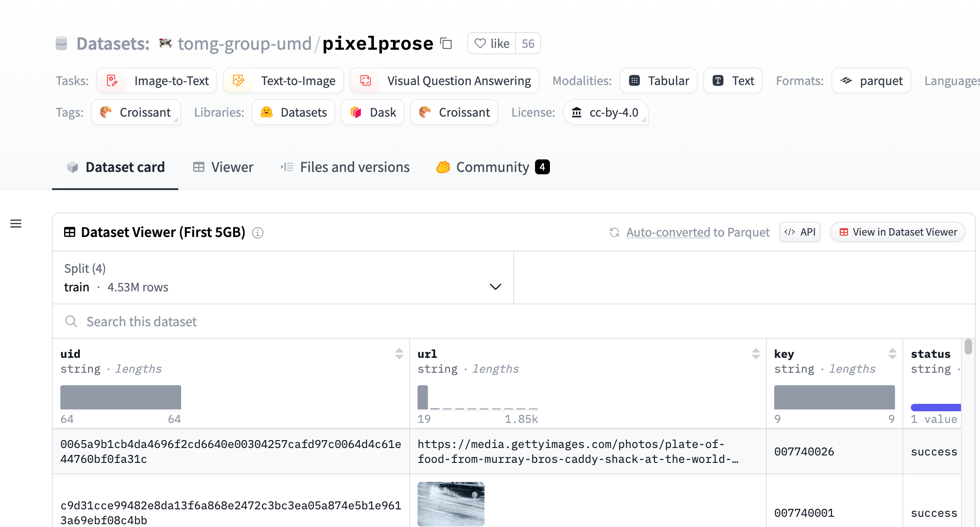Click the Tabular modality icon
This screenshot has width=980, height=527.
pyautogui.click(x=634, y=80)
